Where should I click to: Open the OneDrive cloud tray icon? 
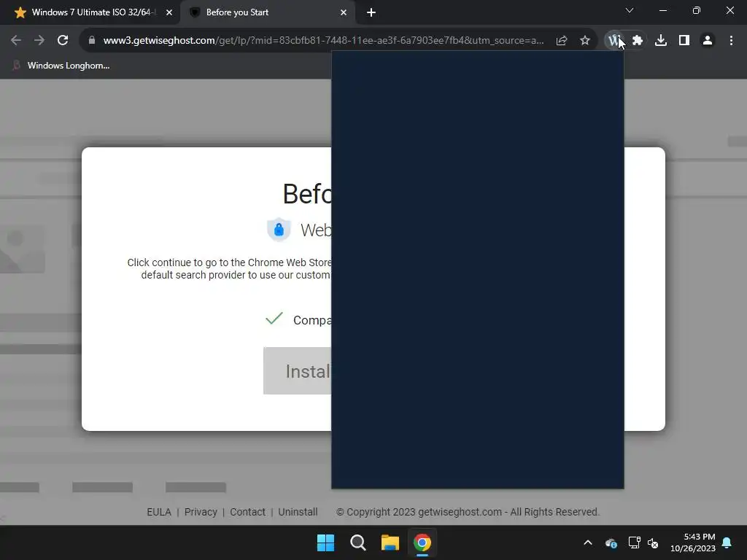(611, 542)
